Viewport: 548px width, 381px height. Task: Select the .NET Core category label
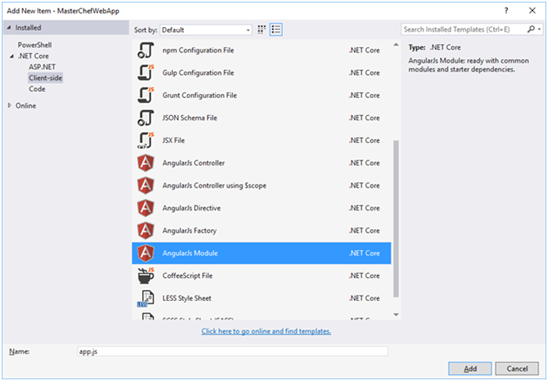pos(33,56)
